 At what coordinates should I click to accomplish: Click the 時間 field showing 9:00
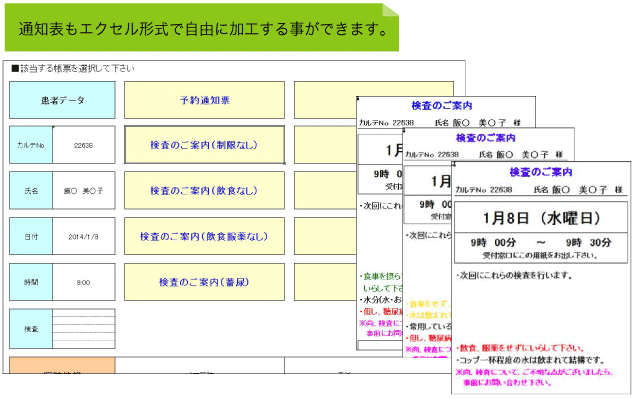[x=84, y=282]
